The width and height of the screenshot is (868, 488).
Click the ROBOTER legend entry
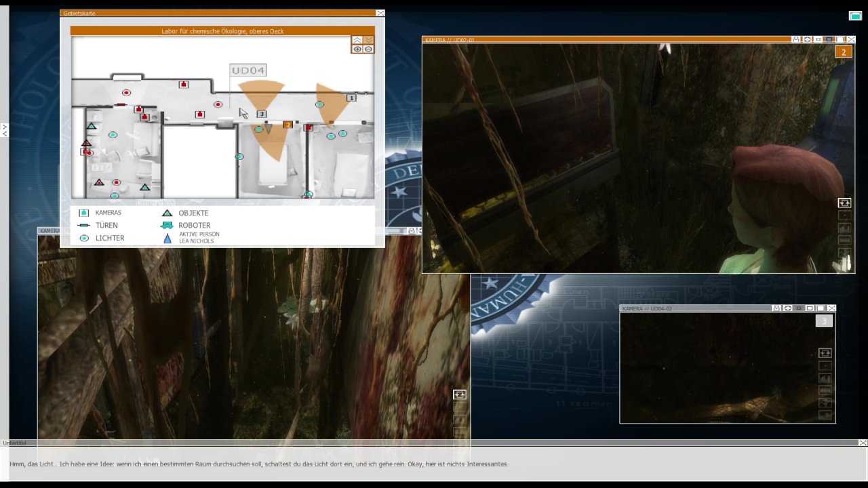pyautogui.click(x=186, y=225)
